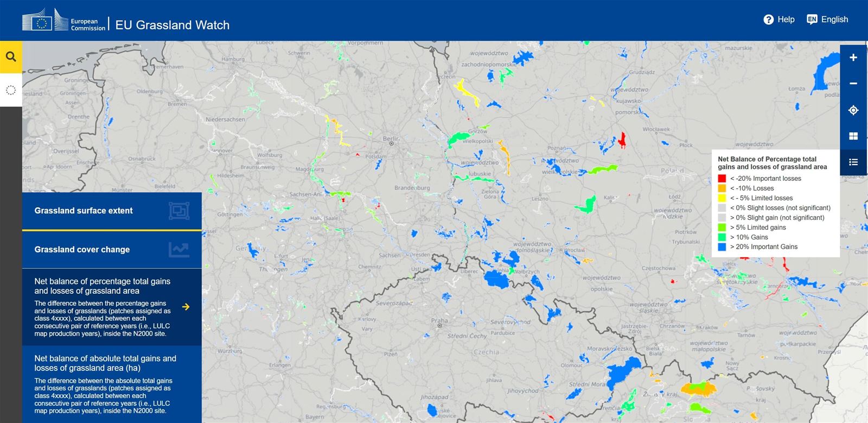Click the Częstochowa label on the map
Viewport: 868px width, 423px height.
659,268
